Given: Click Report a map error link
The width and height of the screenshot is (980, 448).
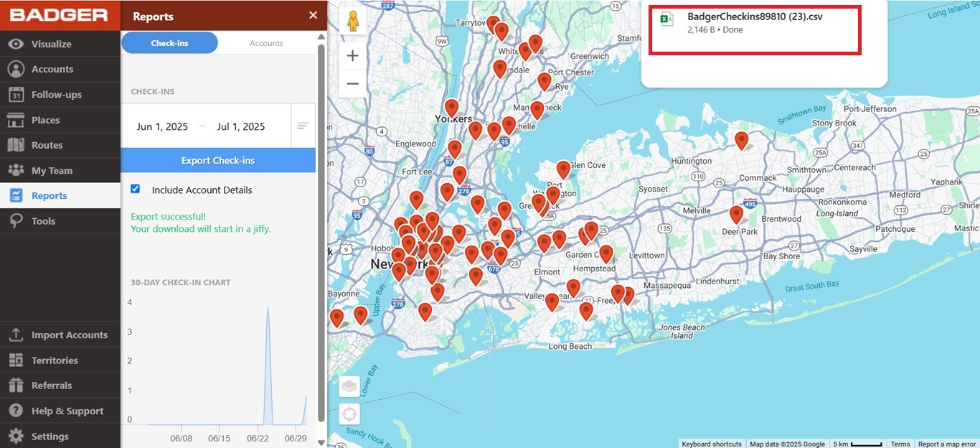Looking at the screenshot, I should pyautogui.click(x=947, y=444).
